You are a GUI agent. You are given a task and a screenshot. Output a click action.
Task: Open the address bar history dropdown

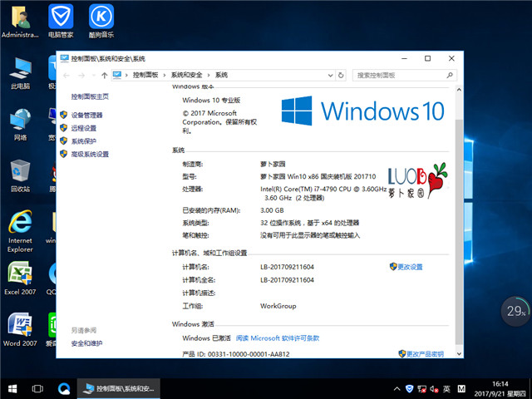[x=331, y=76]
